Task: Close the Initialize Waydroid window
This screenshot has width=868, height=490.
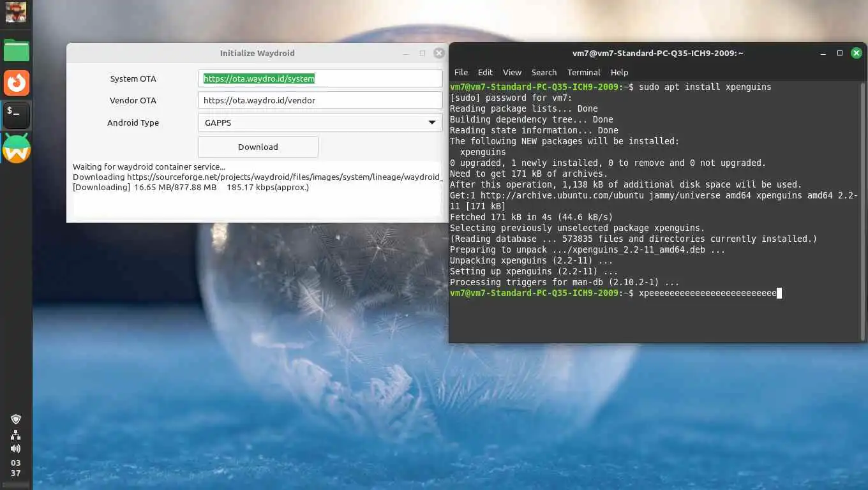Action: [439, 53]
